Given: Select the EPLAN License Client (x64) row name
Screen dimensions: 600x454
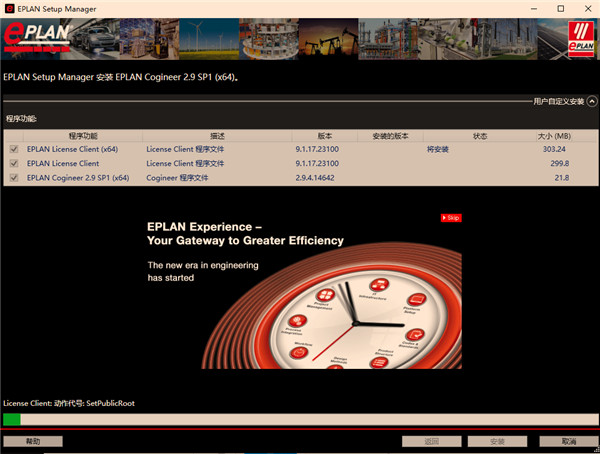Looking at the screenshot, I should [72, 149].
